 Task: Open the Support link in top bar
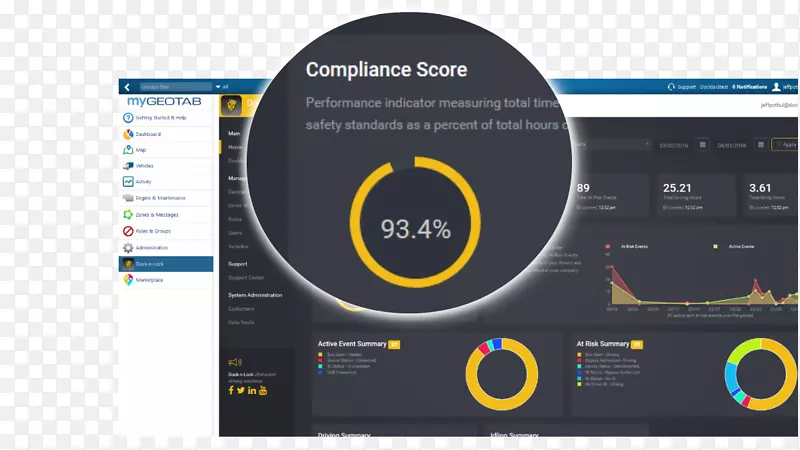(x=686, y=87)
